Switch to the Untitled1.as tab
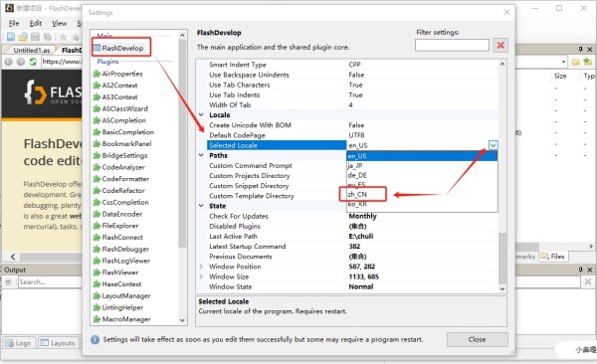 (31, 50)
